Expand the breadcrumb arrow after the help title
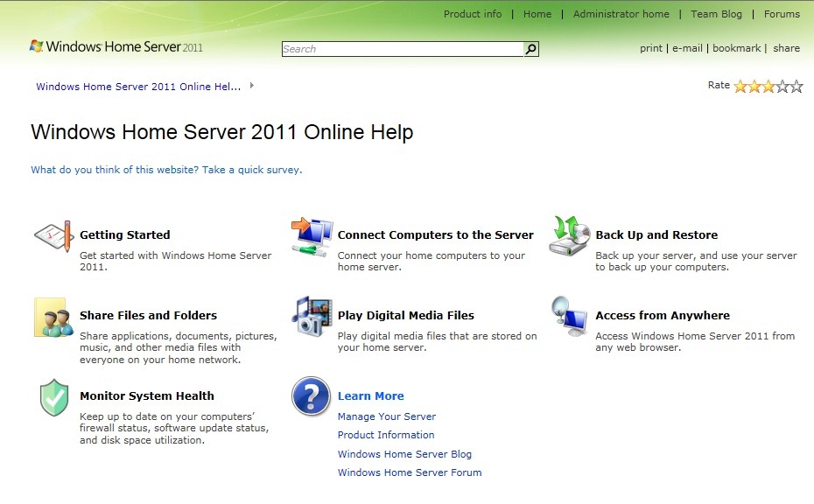The image size is (814, 504). point(252,86)
